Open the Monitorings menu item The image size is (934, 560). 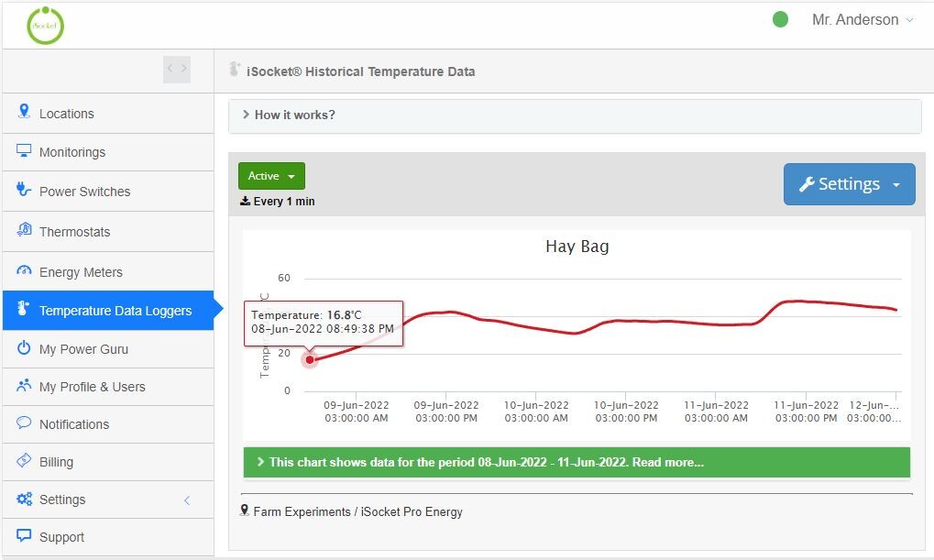(108, 152)
